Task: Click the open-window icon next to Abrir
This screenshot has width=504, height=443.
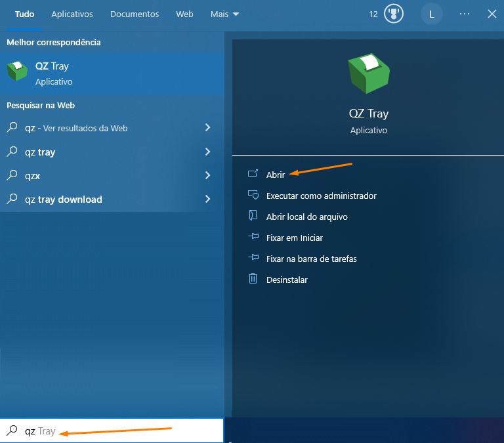Action: 253,174
